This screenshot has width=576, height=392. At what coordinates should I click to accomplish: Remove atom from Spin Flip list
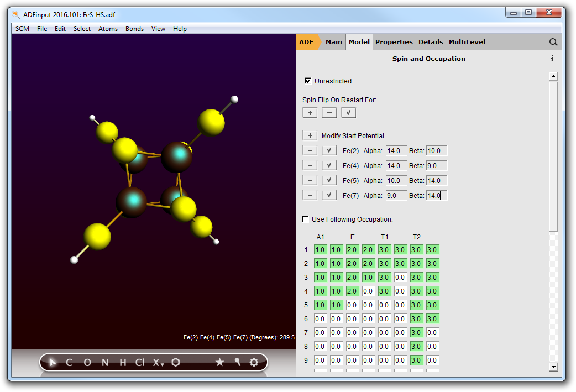tap(329, 113)
